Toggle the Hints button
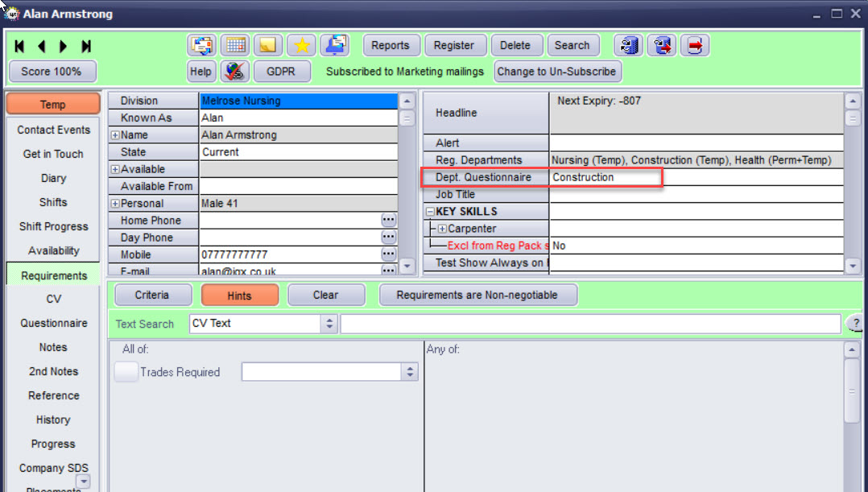This screenshot has height=492, width=868. (x=240, y=295)
